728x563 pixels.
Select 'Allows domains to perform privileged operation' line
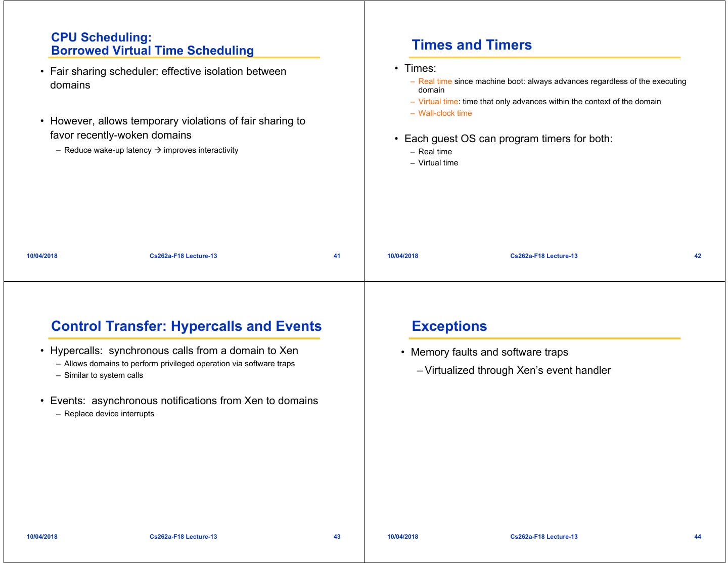coord(179,364)
